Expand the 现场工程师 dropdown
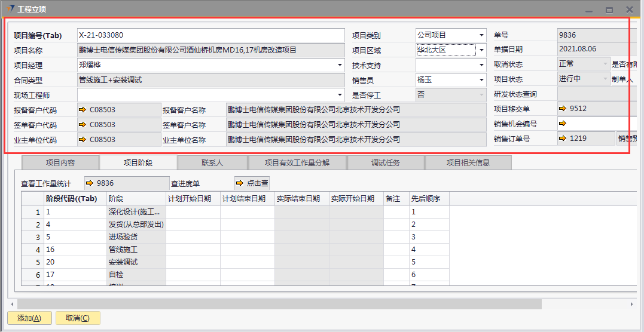The height and width of the screenshot is (332, 644). (340, 94)
